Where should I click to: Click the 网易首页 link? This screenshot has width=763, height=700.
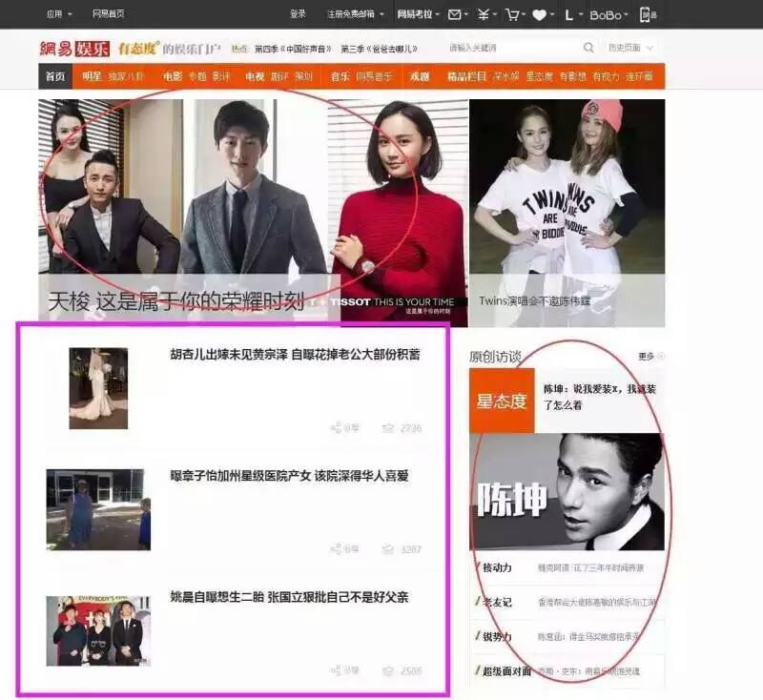point(109,14)
